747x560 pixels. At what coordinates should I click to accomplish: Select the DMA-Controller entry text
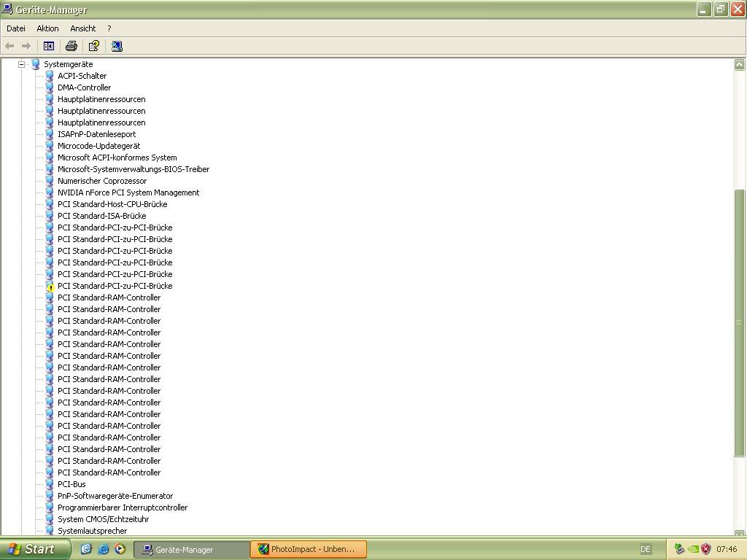click(85, 87)
